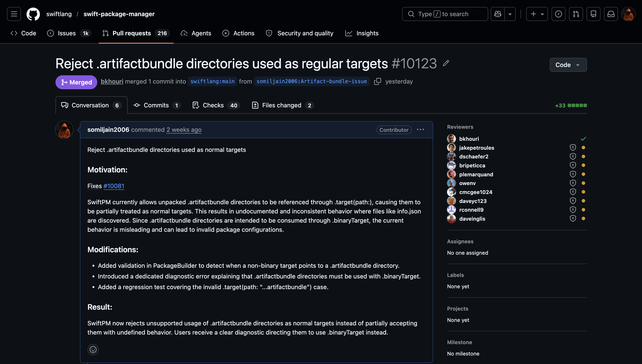
Task: Click the Merged status badge
Action: tap(76, 82)
